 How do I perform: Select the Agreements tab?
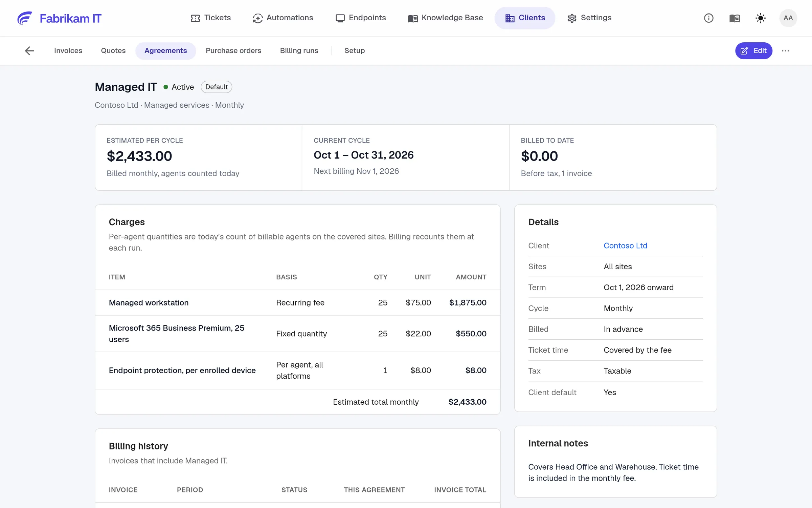point(165,51)
